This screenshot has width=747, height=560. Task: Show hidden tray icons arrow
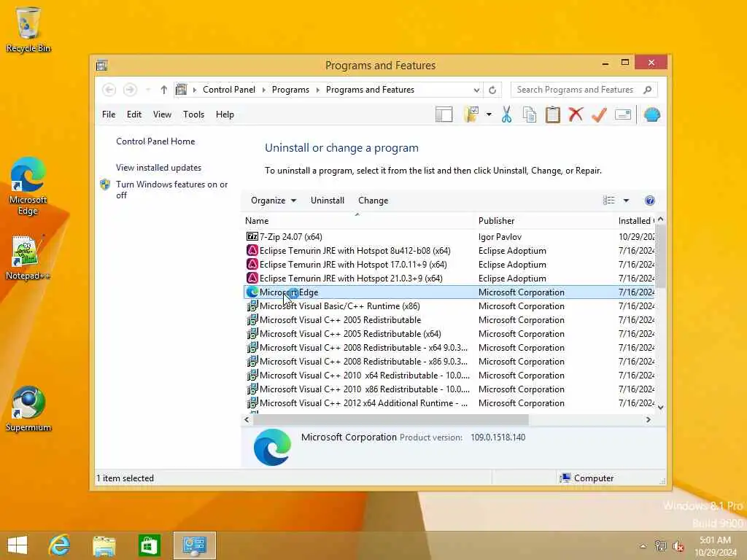click(643, 546)
